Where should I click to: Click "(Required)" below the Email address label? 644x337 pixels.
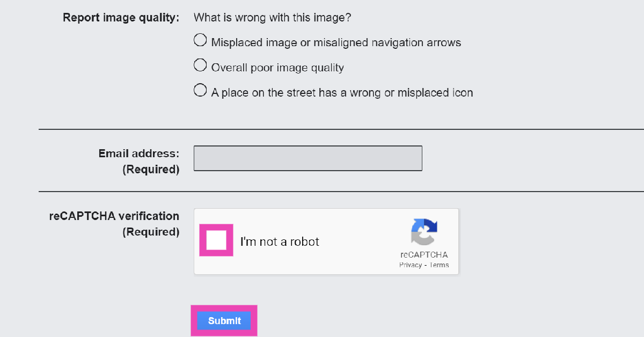(x=151, y=170)
